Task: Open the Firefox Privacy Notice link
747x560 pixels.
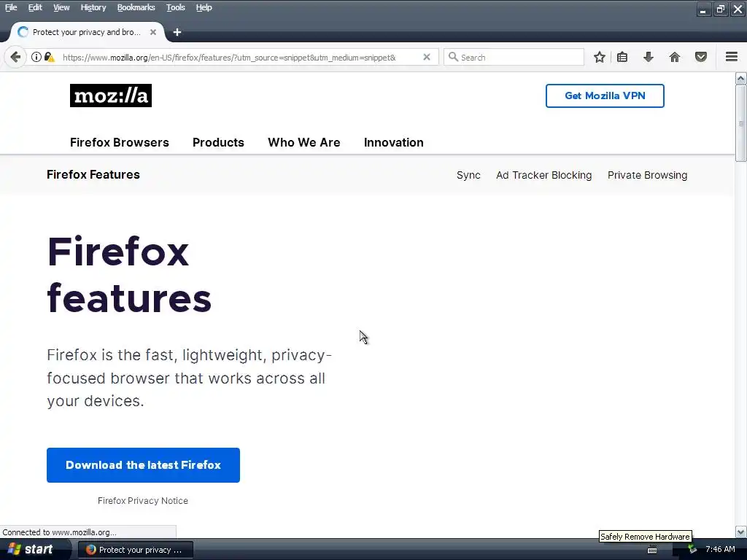Action: (x=143, y=500)
